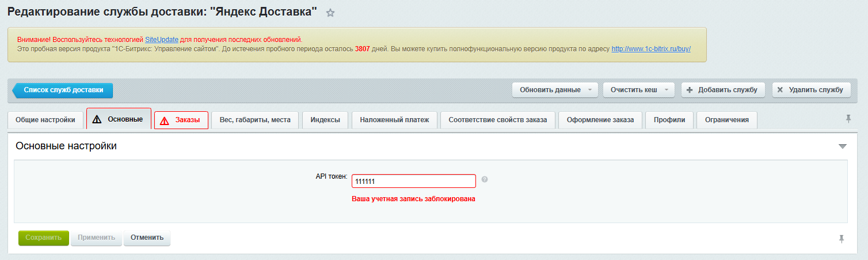This screenshot has height=260, width=868.
Task: Open the Обновить данные dropdown
Action: (x=555, y=90)
